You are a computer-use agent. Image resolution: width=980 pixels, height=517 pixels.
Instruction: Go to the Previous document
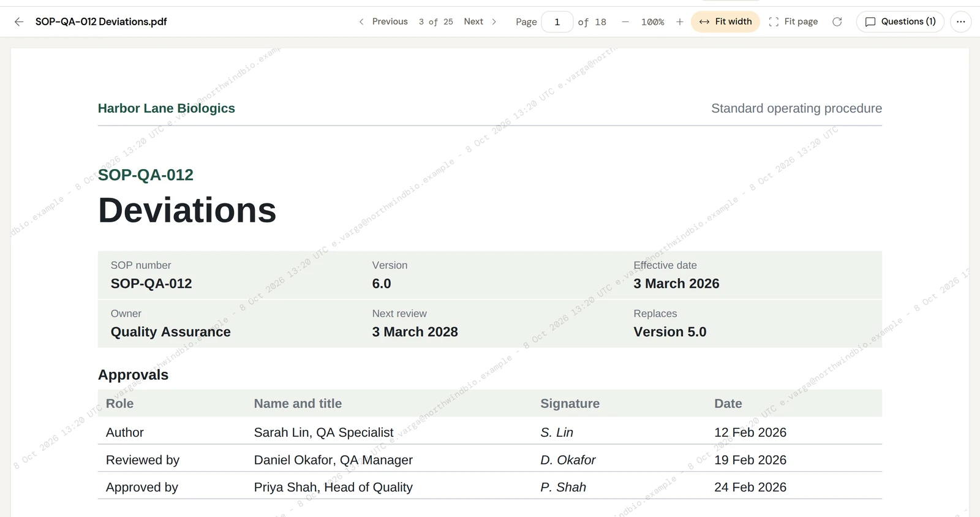pyautogui.click(x=383, y=21)
